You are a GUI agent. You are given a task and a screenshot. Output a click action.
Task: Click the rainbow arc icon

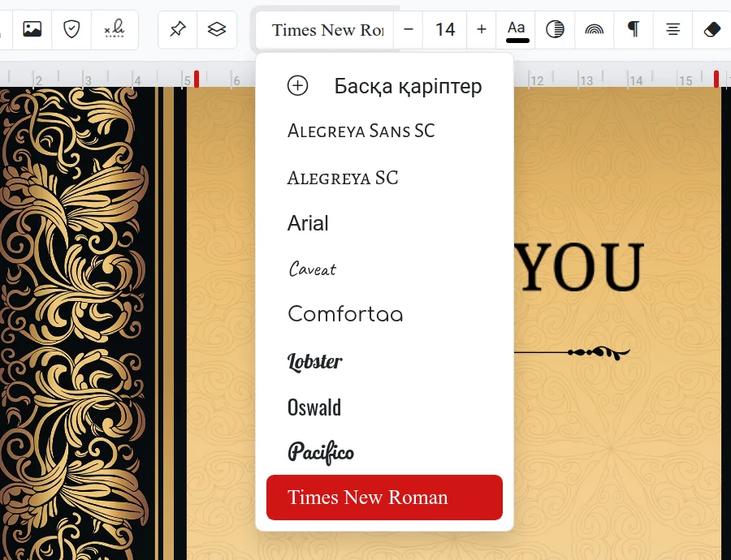(594, 30)
